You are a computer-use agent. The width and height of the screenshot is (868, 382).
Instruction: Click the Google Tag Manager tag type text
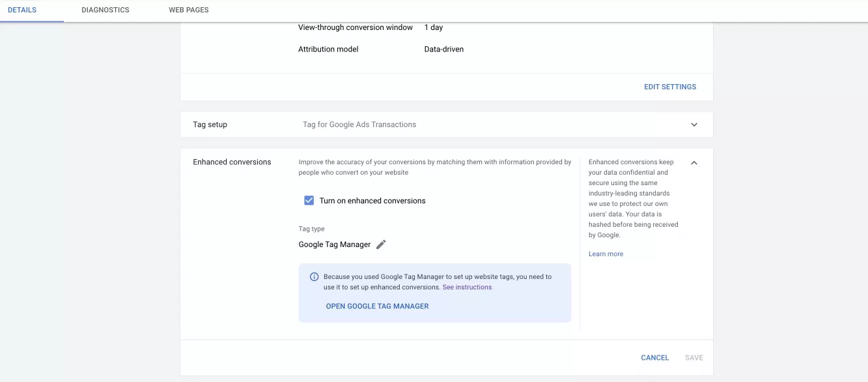point(335,244)
